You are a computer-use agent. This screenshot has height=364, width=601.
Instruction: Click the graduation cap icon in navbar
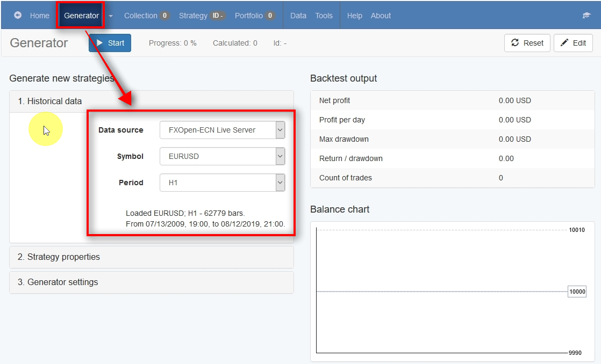coord(586,16)
